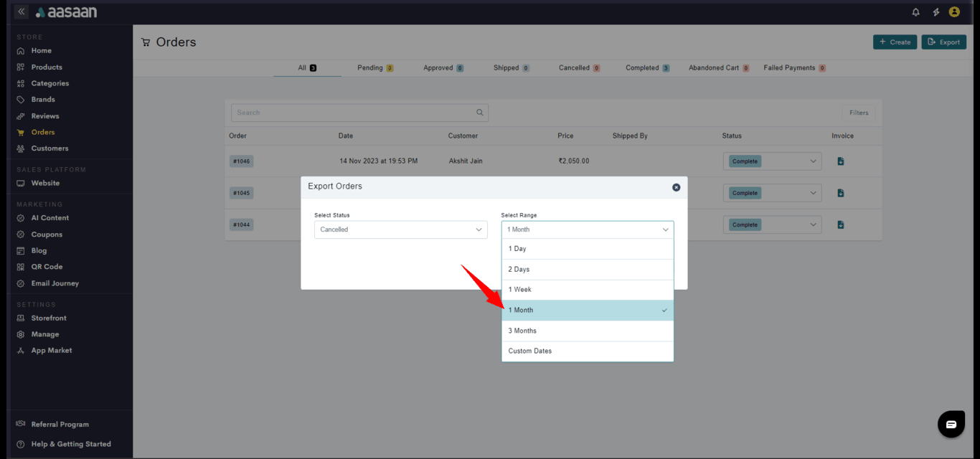This screenshot has height=459, width=980.
Task: Open the Select Status dropdown
Action: 400,229
